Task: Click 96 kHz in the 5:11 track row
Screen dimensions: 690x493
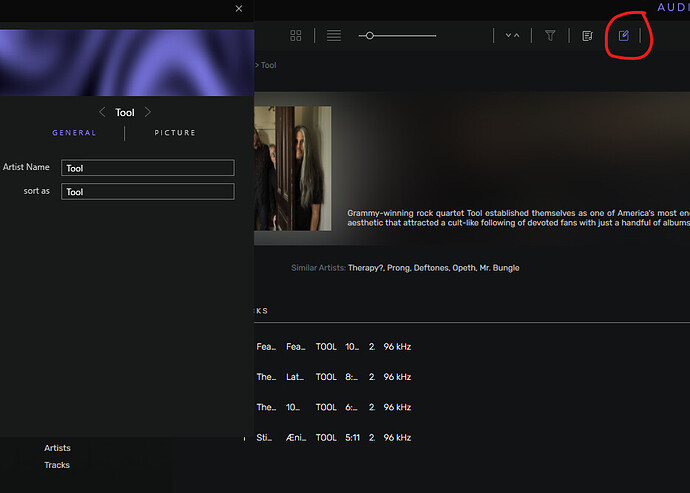Action: coord(397,438)
